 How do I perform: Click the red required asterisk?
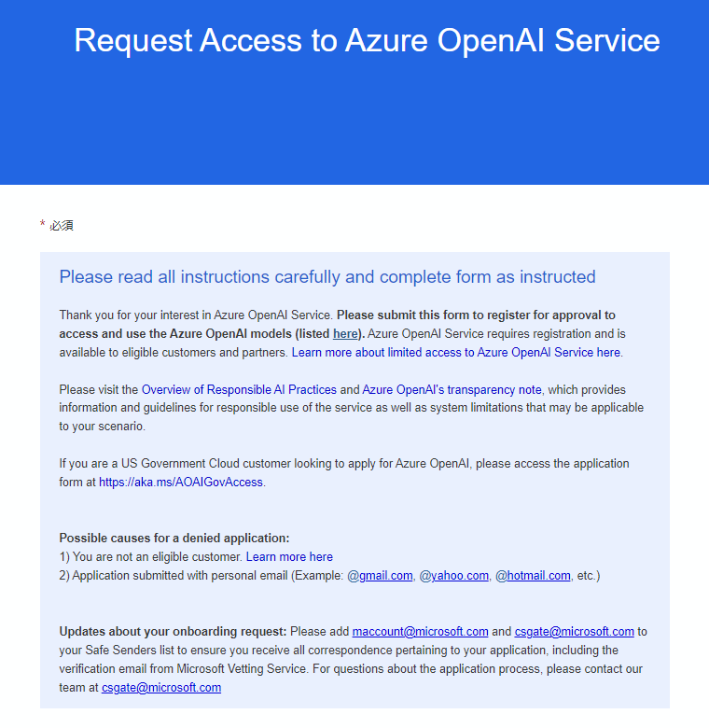click(x=42, y=224)
